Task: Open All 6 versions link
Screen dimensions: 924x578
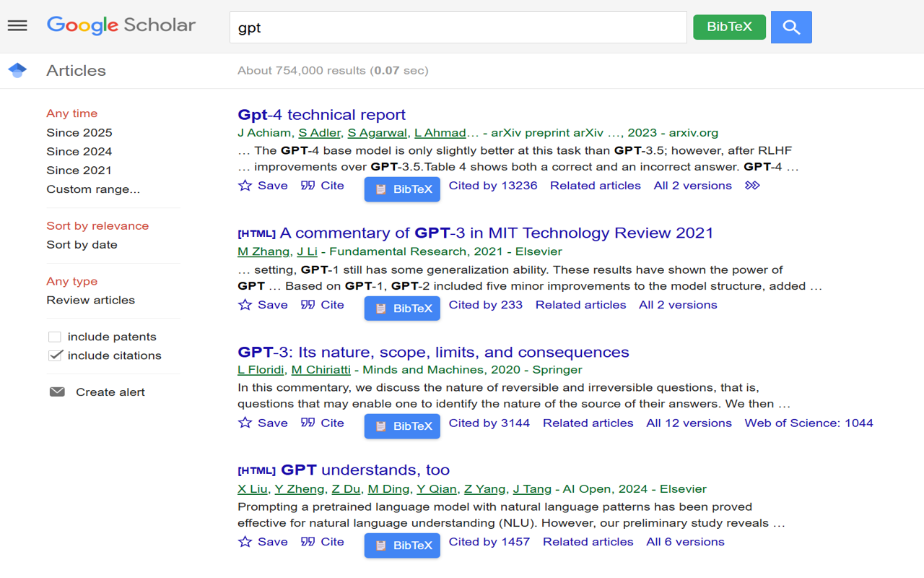Action: pyautogui.click(x=686, y=542)
